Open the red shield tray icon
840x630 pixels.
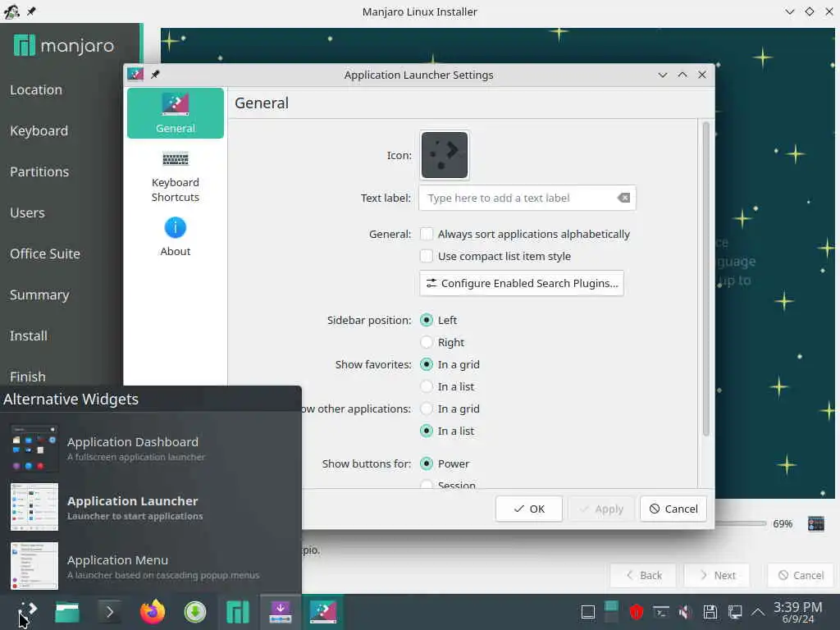[636, 612]
